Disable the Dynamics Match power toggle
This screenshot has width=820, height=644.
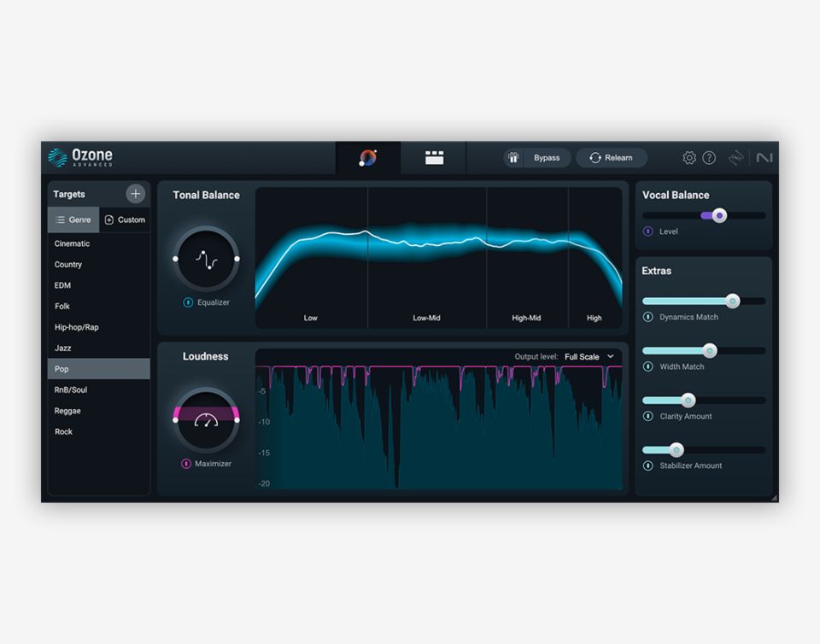pyautogui.click(x=648, y=317)
